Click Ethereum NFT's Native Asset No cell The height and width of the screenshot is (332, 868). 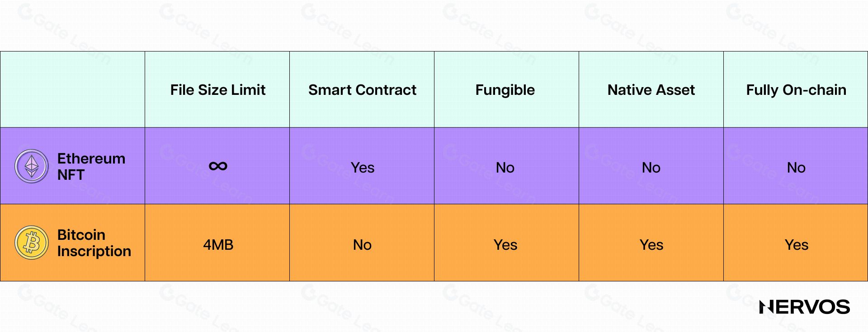point(651,168)
